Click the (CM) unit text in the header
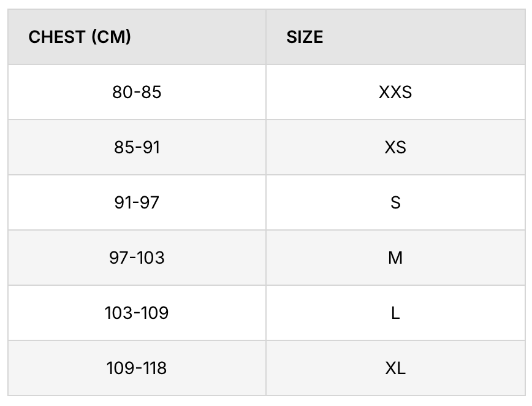Screen dimensions: 532x406 coord(111,37)
